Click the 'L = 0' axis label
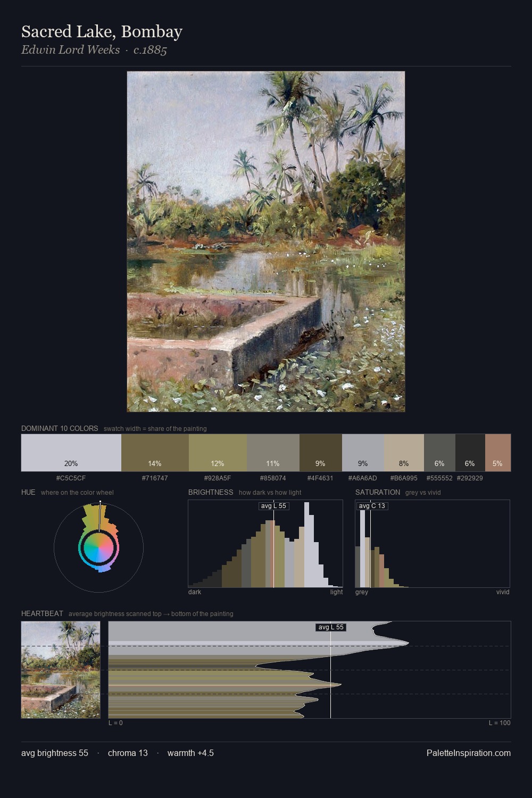 tap(115, 722)
